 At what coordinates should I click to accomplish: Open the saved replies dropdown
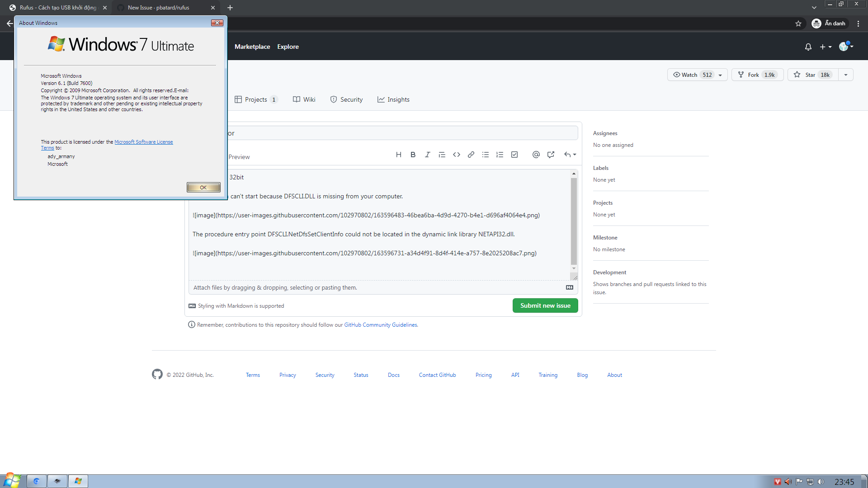pos(570,155)
